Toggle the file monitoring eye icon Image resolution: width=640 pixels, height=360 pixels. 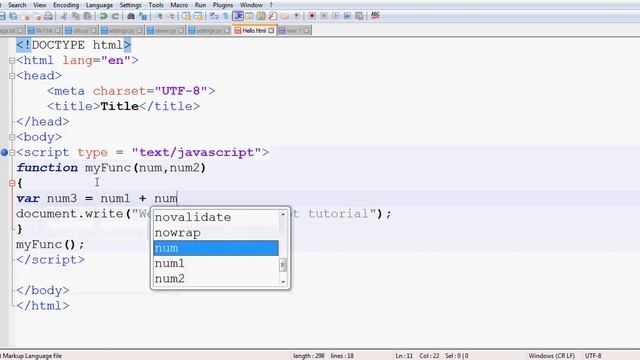pos(297,16)
